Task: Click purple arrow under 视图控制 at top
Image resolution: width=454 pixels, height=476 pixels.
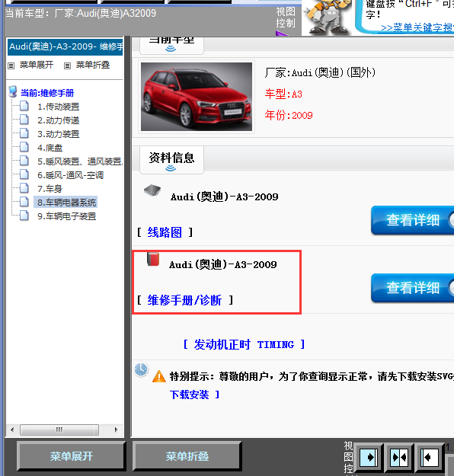Action: point(282,34)
